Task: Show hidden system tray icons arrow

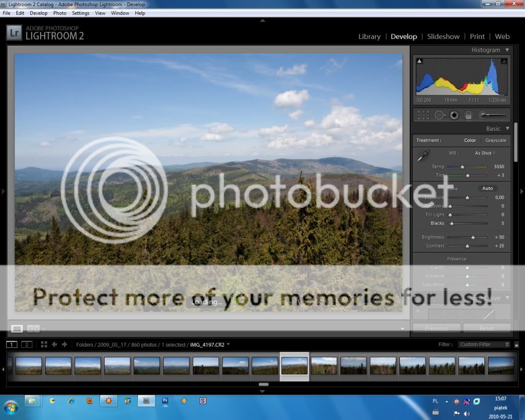Action: (447, 401)
